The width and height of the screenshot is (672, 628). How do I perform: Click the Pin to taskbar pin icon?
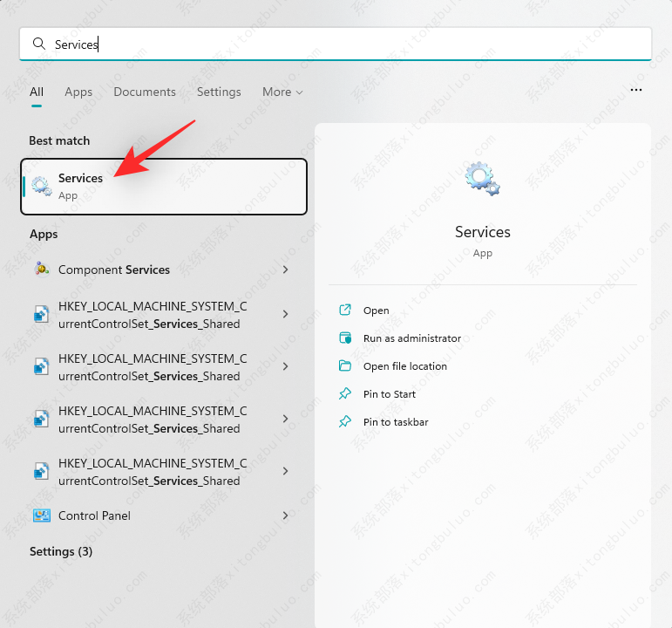coord(345,422)
